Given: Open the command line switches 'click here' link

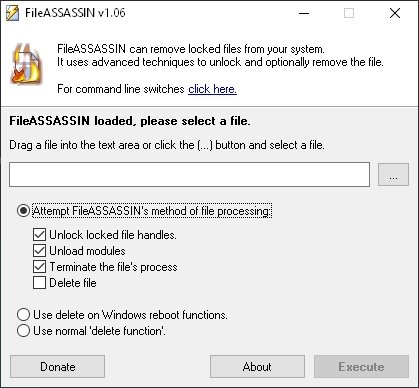Looking at the screenshot, I should point(212,89).
